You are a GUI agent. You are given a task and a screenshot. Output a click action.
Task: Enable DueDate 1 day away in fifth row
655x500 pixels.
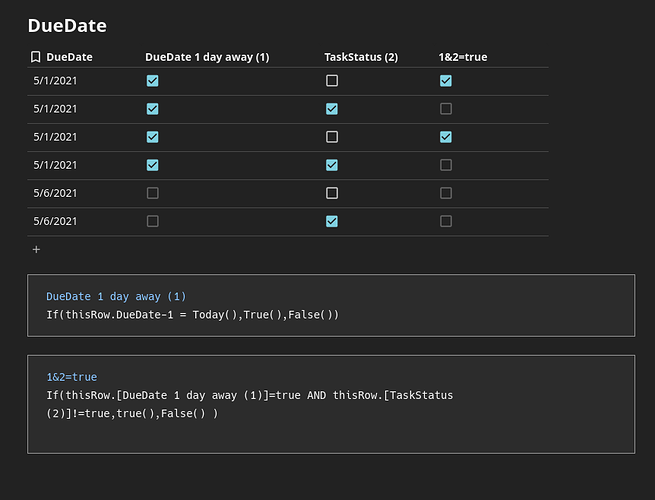[152, 193]
